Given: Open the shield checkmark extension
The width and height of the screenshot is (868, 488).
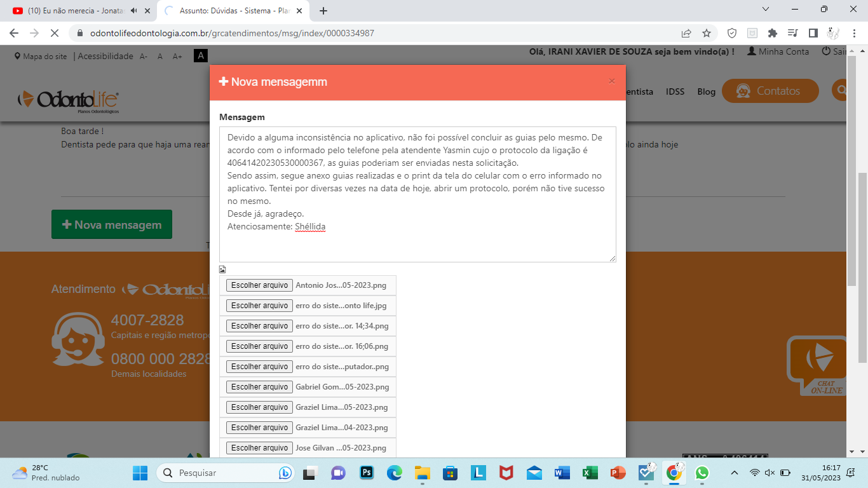Looking at the screenshot, I should coord(732,33).
